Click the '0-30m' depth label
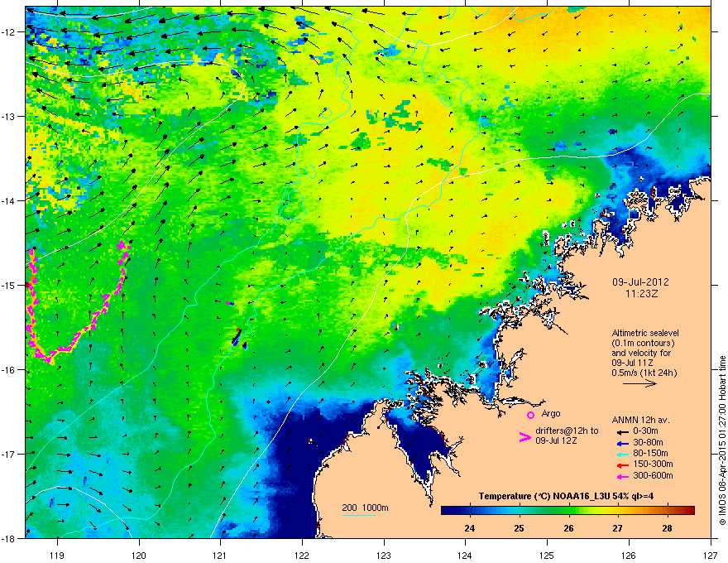 646,431
